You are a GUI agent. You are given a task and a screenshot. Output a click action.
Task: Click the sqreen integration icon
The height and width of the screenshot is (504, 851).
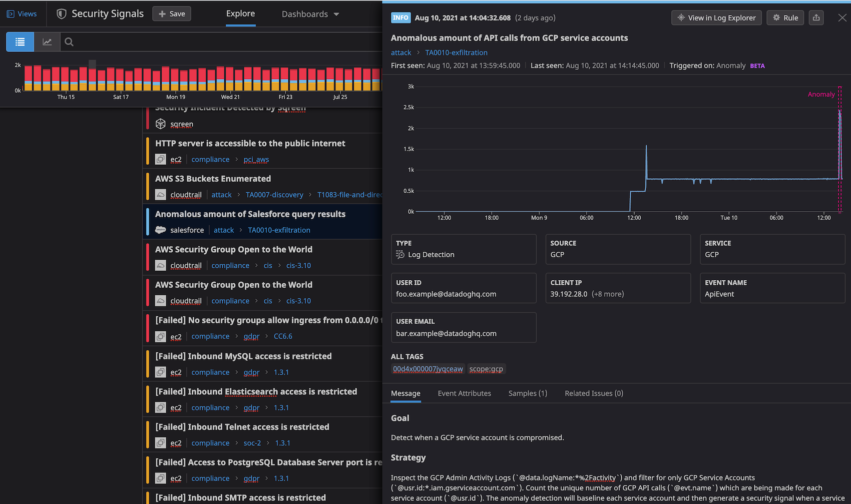(161, 124)
